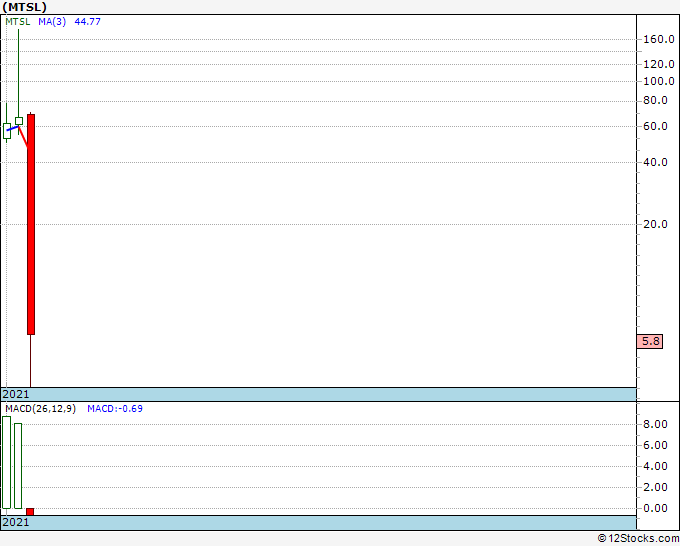Click the 40.0 price axis label
Screen dimensions: 680x546
pyautogui.click(x=655, y=162)
